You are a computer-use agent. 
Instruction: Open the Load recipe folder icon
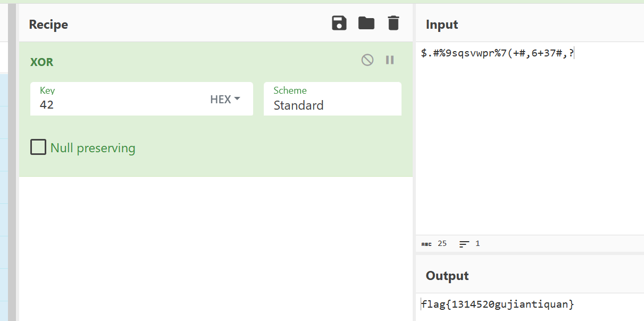pyautogui.click(x=366, y=23)
